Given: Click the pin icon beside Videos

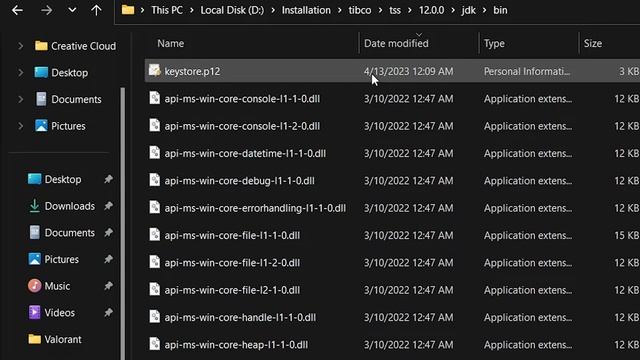Looking at the screenshot, I should (x=108, y=313).
